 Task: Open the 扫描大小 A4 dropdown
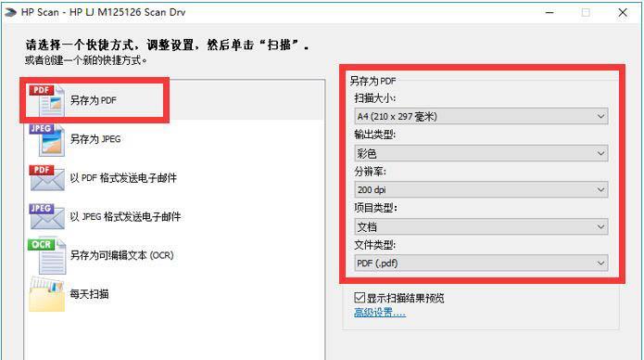tap(481, 116)
